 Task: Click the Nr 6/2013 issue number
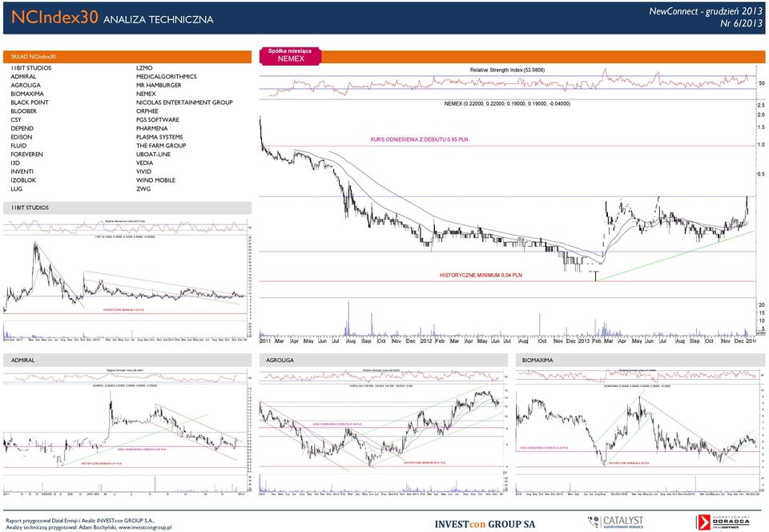(742, 23)
